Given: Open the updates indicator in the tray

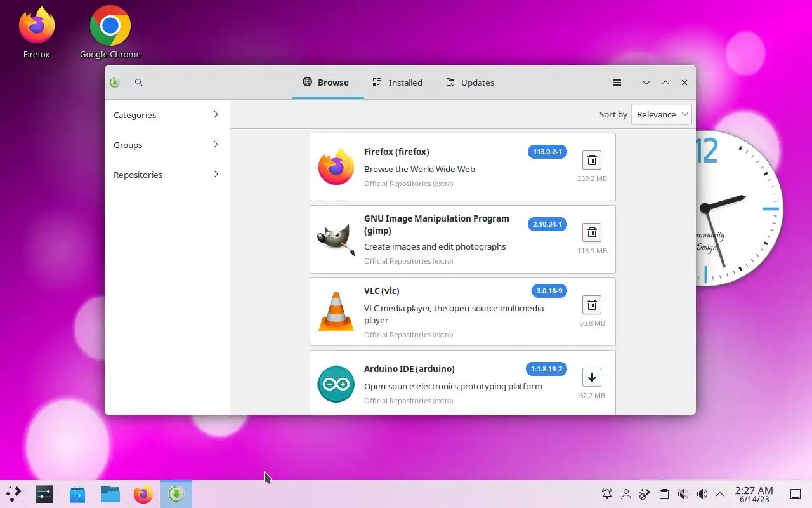Looking at the screenshot, I should pyautogui.click(x=645, y=494).
